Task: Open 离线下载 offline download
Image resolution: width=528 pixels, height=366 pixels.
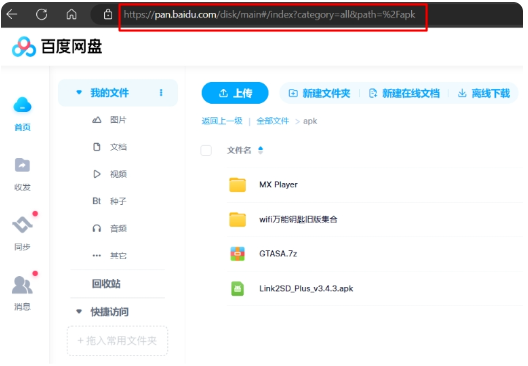Action: click(x=484, y=93)
